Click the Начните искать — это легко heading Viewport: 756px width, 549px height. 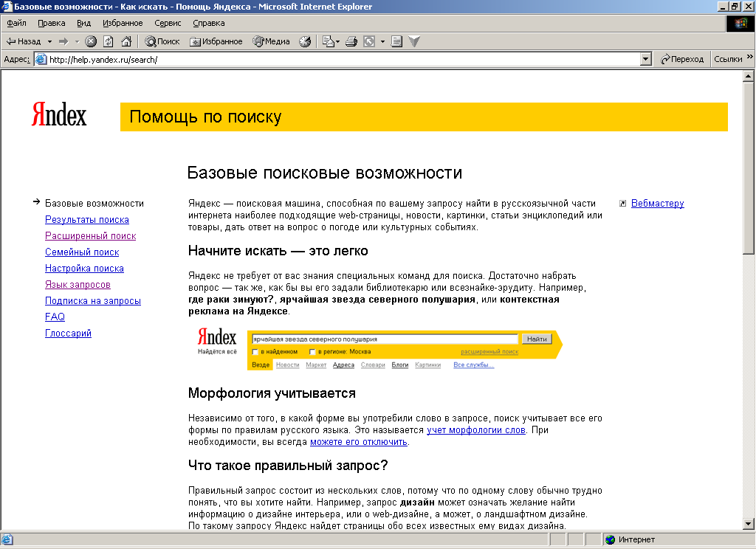(278, 251)
